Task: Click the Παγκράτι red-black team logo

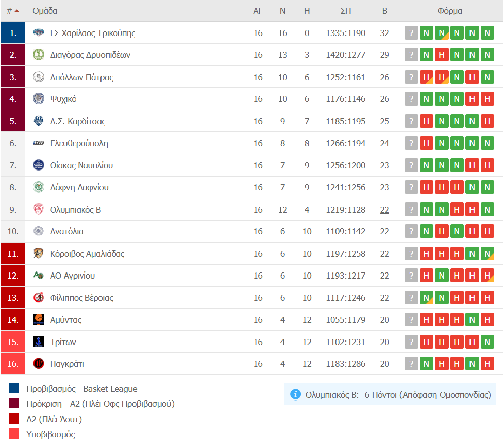Action: (x=39, y=364)
